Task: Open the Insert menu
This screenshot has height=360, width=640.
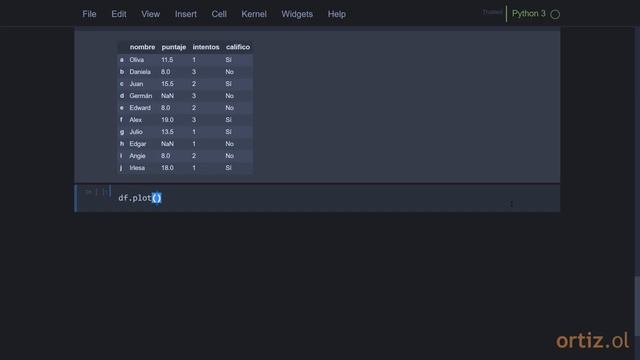Action: coord(186,14)
